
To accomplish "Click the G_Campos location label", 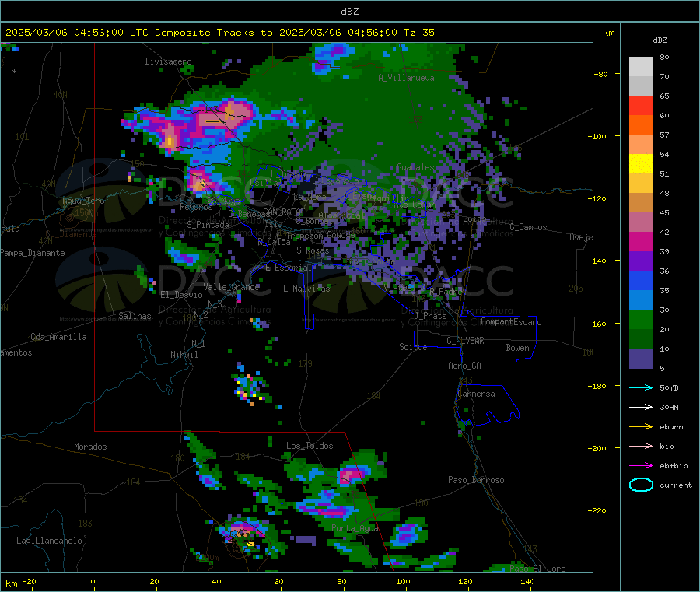I will [x=528, y=227].
